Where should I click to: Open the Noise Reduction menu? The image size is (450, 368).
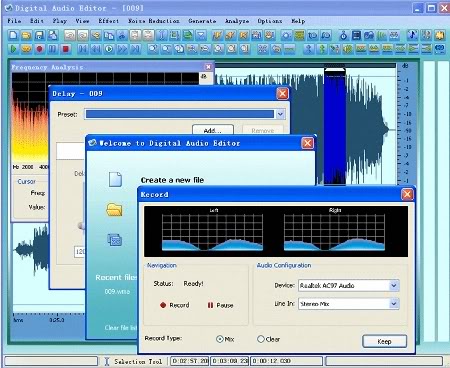pyautogui.click(x=154, y=21)
